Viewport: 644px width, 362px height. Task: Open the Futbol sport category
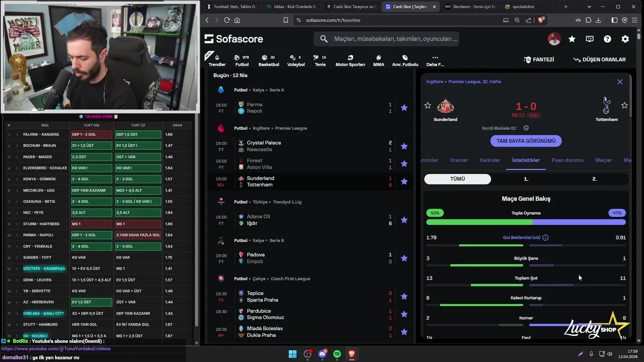242,60
